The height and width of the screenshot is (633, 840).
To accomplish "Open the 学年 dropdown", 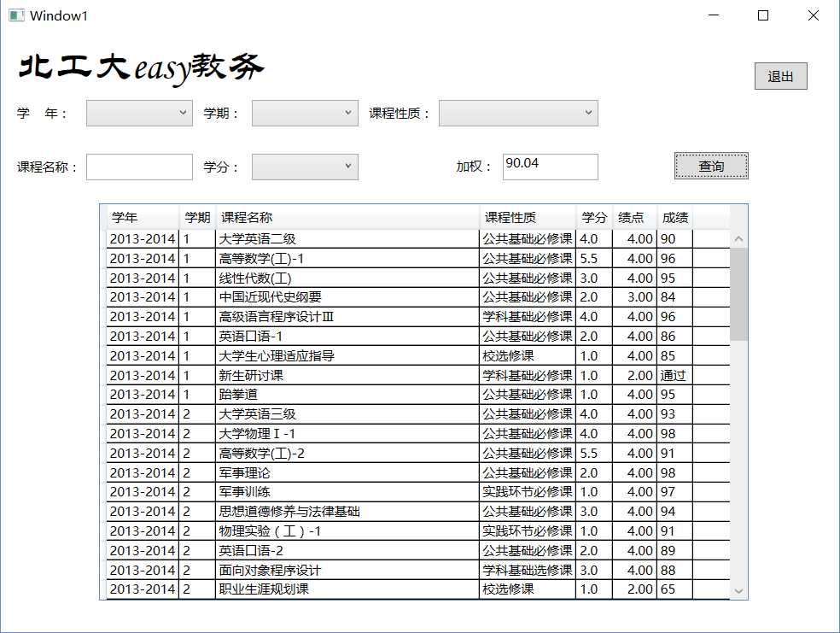I will [x=139, y=113].
